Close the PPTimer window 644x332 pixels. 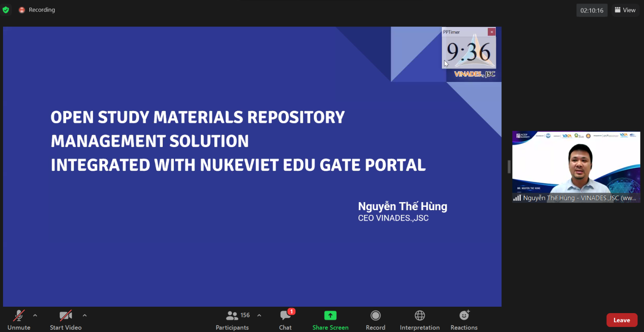pos(492,32)
